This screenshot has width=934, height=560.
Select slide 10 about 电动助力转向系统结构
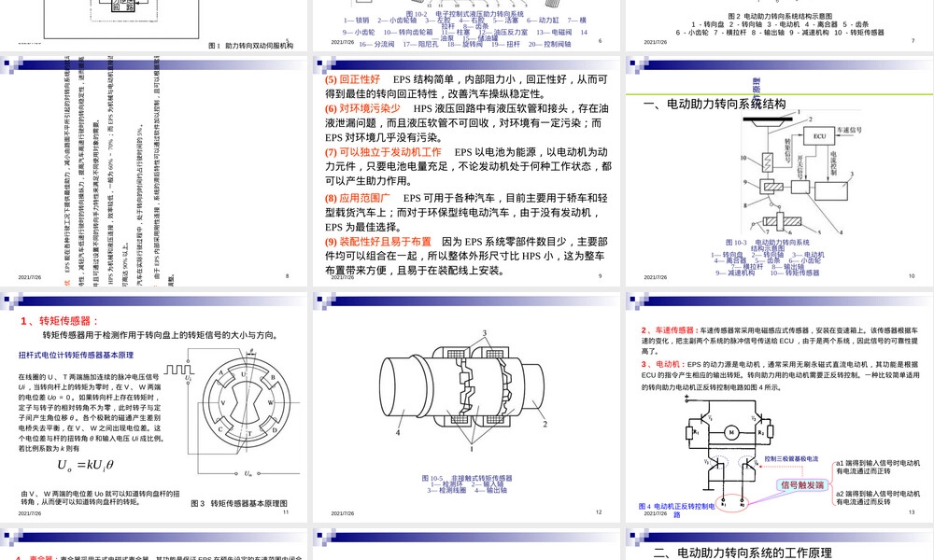(779, 172)
